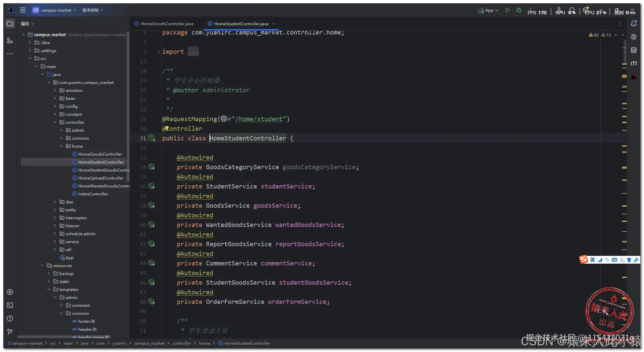644x352 pixels.
Task: Click the editor vertical scrollbar
Action: pos(625,51)
